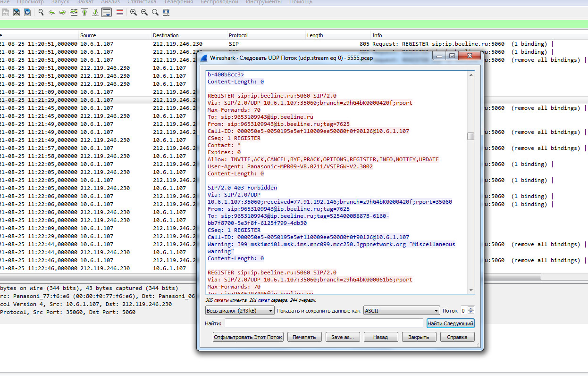588x380 pixels.
Task: Open the ASCII data format dropdown
Action: click(402, 311)
